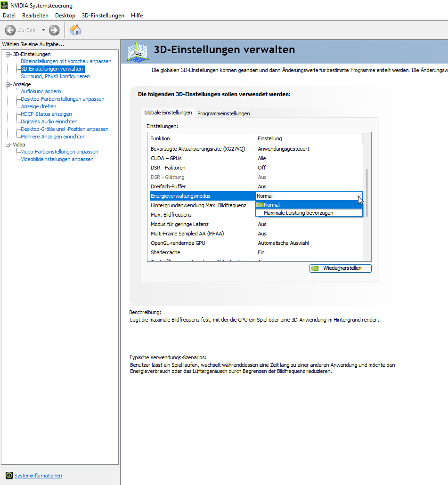The height and width of the screenshot is (485, 448).
Task: Click the NVIDIA logo next to the Normal option
Action: pos(260,205)
